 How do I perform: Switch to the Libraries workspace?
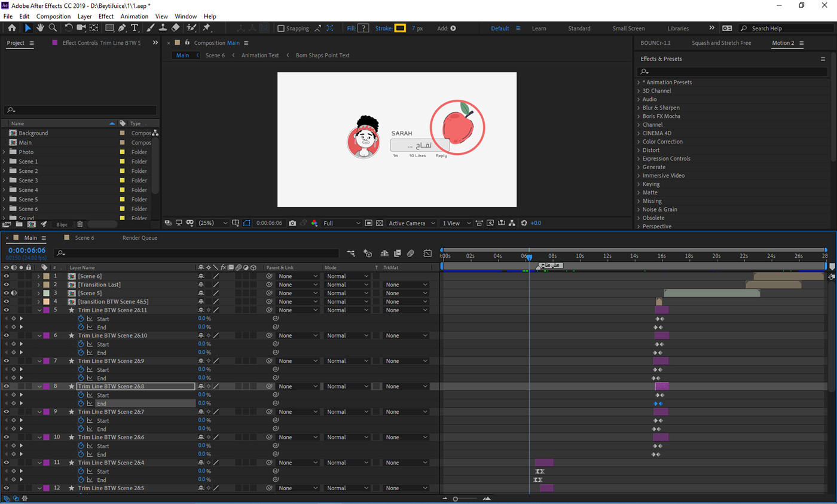(678, 28)
